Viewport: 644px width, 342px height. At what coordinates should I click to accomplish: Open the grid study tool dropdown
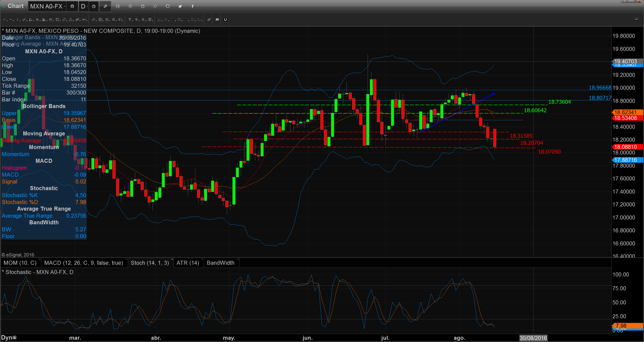[x=175, y=21]
